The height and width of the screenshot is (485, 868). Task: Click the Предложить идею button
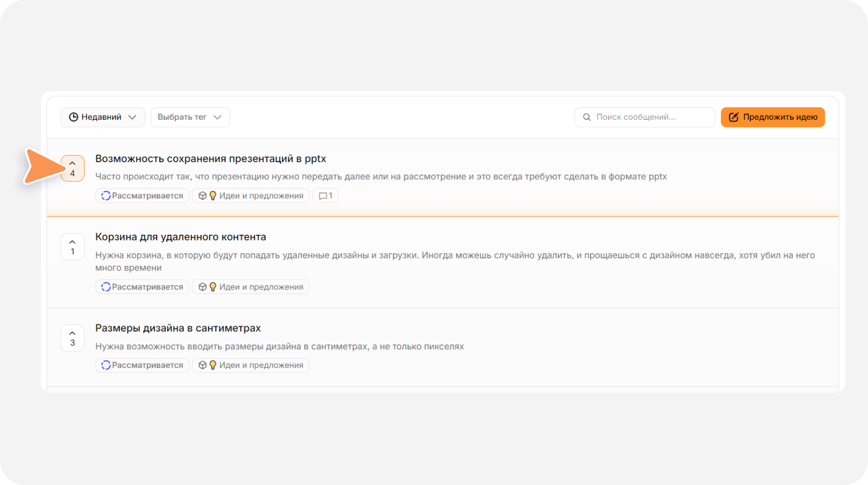click(x=773, y=117)
